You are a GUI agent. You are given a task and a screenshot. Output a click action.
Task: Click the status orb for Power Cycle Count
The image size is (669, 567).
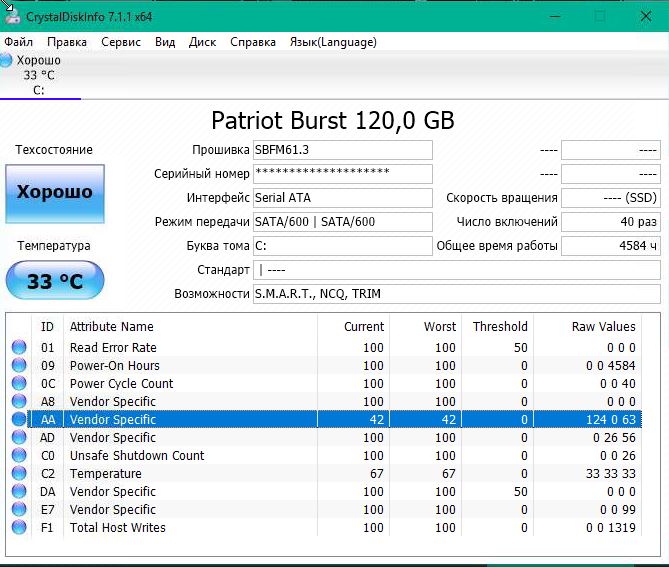tap(19, 383)
